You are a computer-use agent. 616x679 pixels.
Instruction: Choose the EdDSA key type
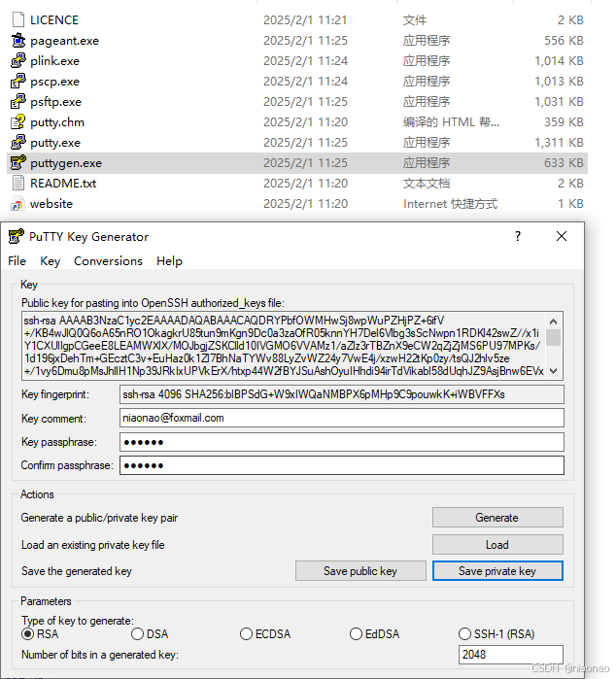point(375,634)
